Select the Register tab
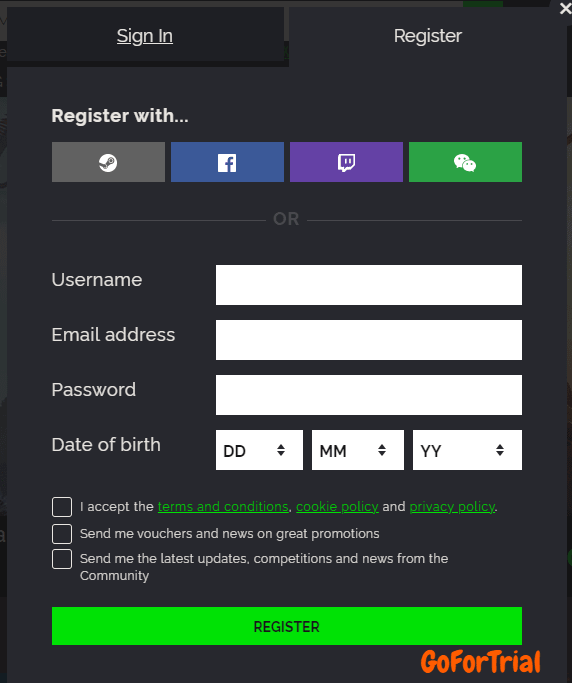Screen dimensions: 572x683 click(x=428, y=36)
